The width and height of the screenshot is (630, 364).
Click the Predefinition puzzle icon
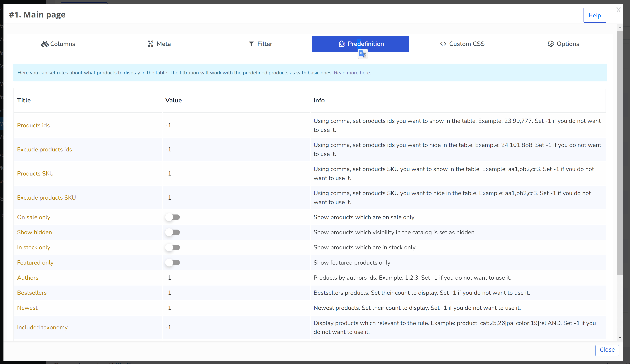(341, 44)
